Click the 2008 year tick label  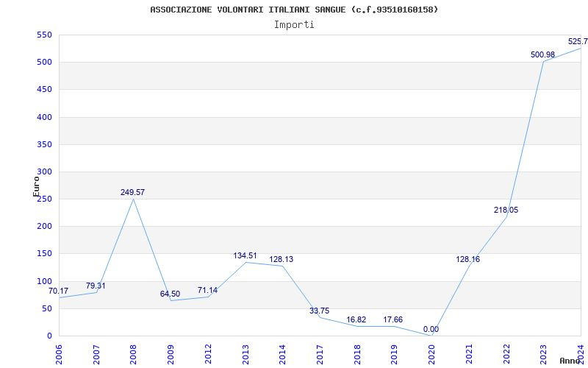coord(134,354)
